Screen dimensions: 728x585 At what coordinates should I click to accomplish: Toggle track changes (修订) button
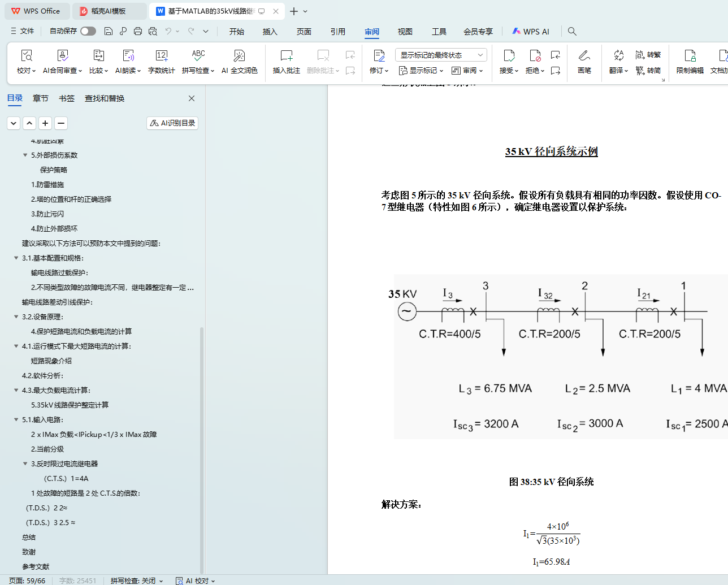point(379,56)
